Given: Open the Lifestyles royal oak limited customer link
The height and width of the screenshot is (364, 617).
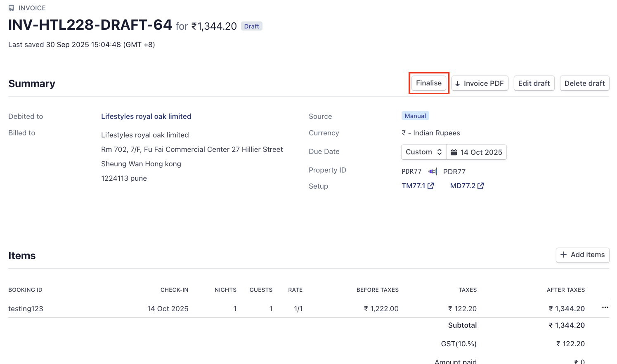Looking at the screenshot, I should (146, 116).
